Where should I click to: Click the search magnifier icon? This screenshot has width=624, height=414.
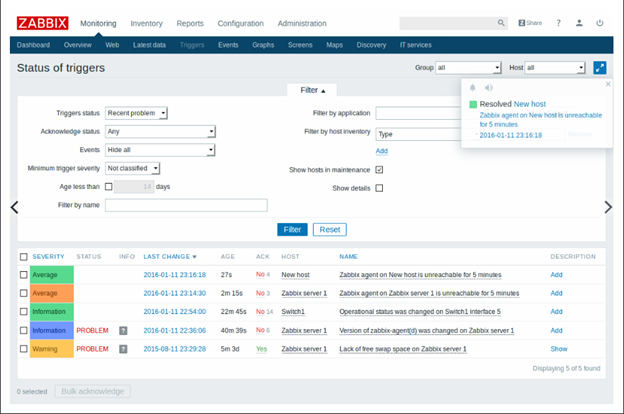coord(501,23)
